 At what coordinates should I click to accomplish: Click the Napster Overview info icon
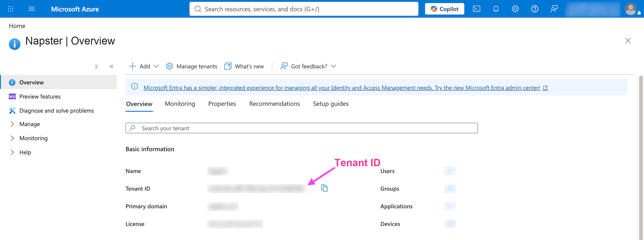click(x=14, y=44)
